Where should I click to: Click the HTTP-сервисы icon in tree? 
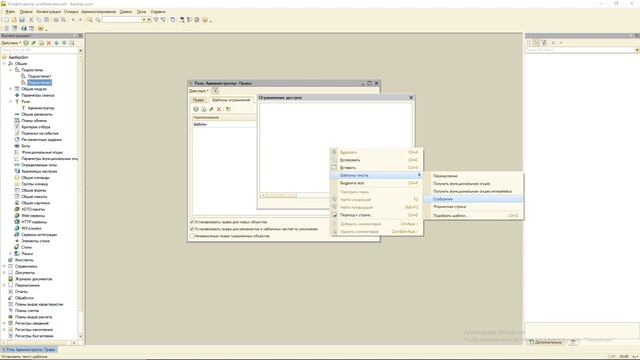pos(17,222)
